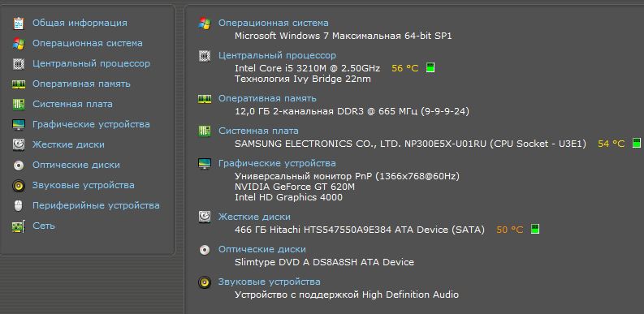Open the Общая информация sidebar icon
Viewport: 644px width, 314px height.
[x=19, y=24]
